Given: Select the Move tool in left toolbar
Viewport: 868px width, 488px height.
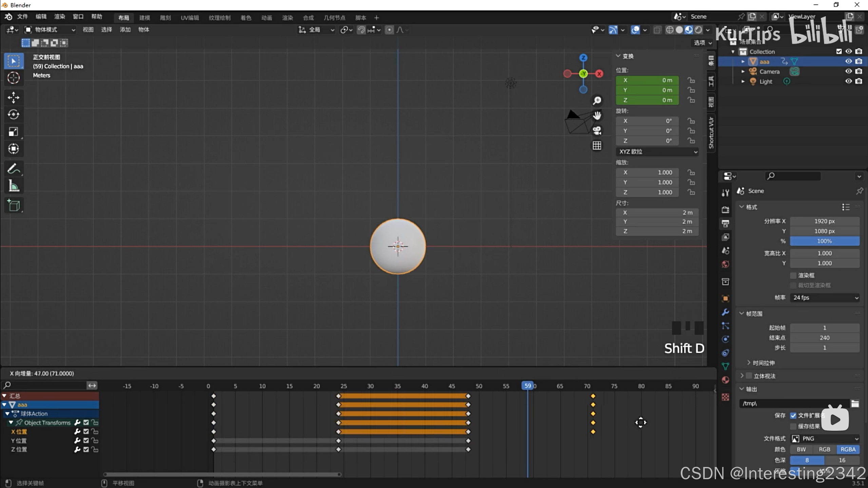Looking at the screenshot, I should [x=14, y=98].
